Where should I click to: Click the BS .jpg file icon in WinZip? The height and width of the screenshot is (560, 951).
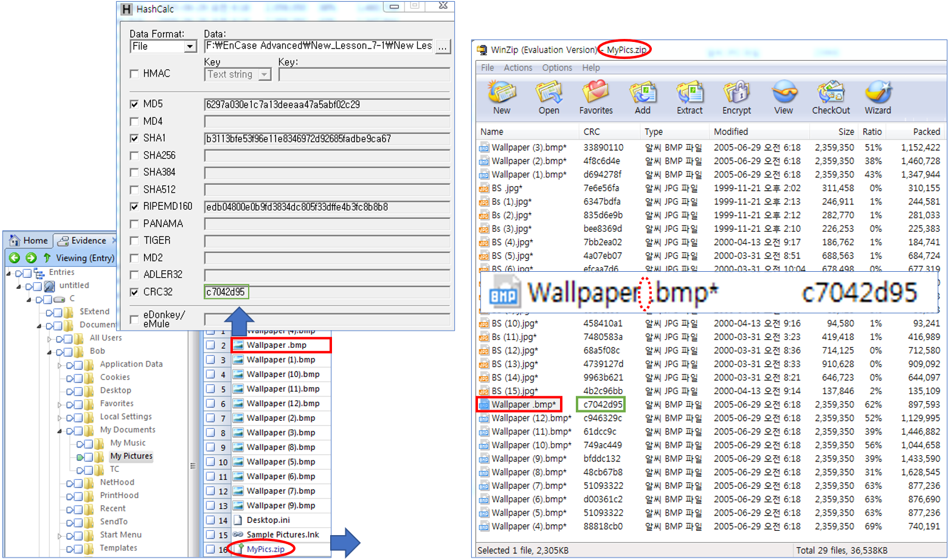tap(483, 188)
